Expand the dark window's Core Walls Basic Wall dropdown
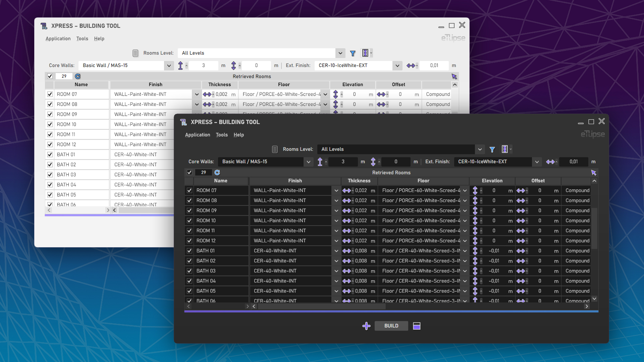 point(308,162)
